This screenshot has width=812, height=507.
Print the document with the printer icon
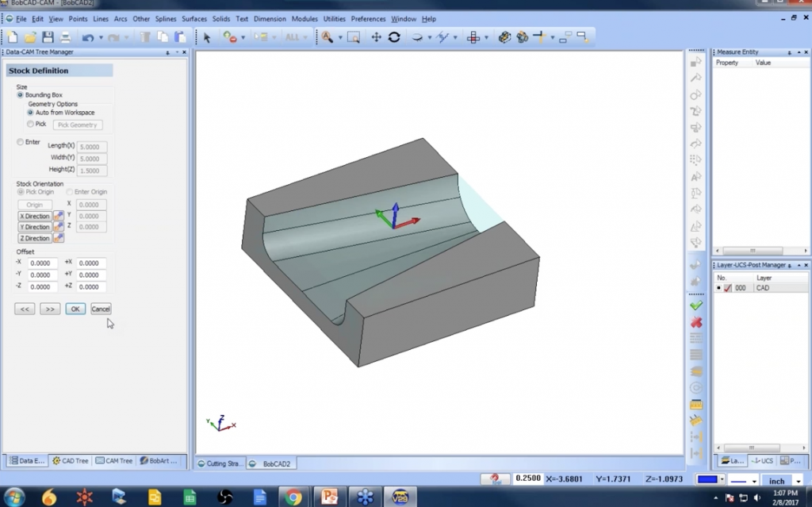click(x=65, y=36)
